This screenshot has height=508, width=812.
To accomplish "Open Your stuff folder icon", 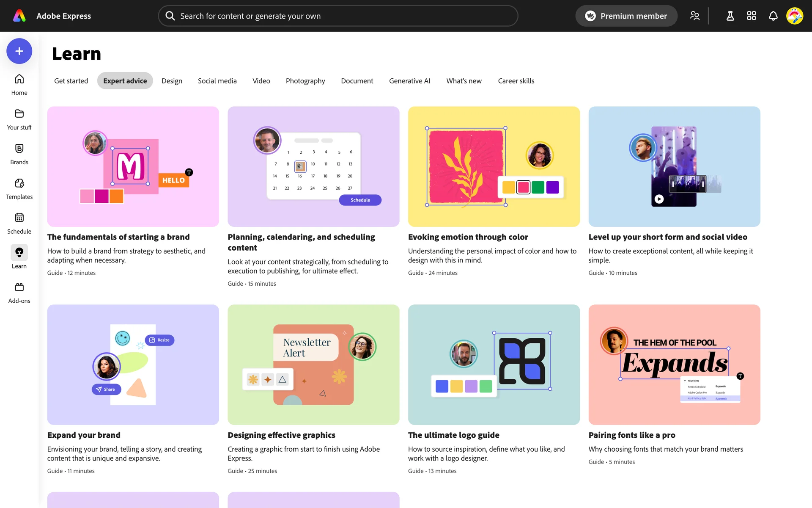I will click(x=19, y=114).
